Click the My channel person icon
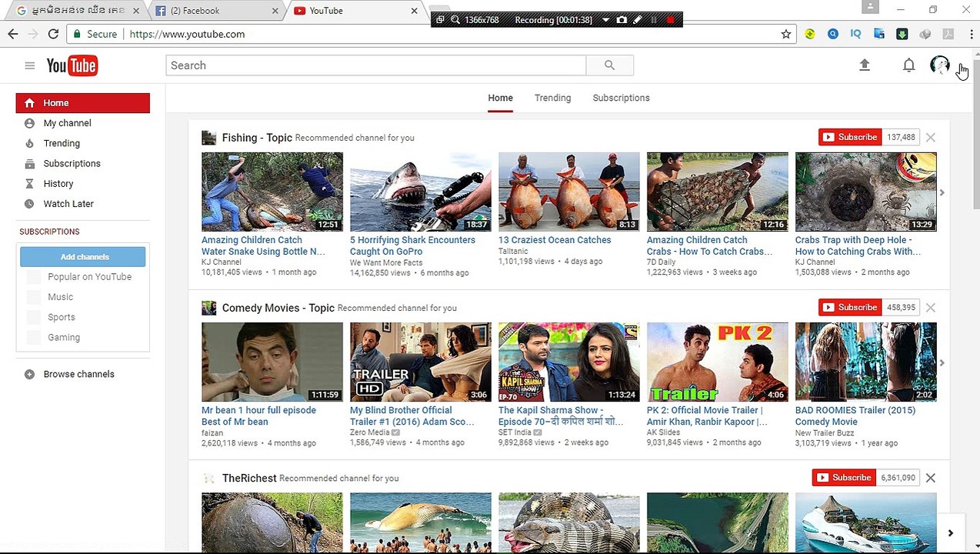Image resolution: width=980 pixels, height=554 pixels. [x=29, y=123]
